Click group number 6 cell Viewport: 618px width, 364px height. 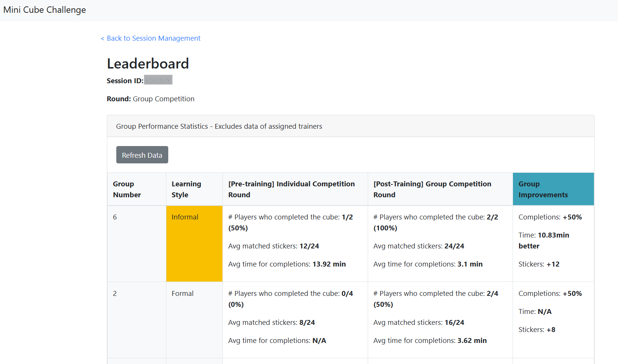point(137,244)
